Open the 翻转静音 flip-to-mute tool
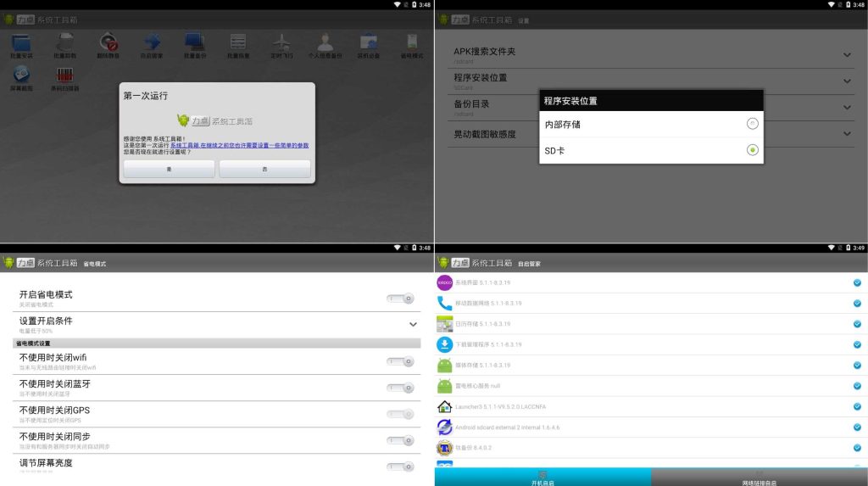868x486 pixels. [108, 44]
